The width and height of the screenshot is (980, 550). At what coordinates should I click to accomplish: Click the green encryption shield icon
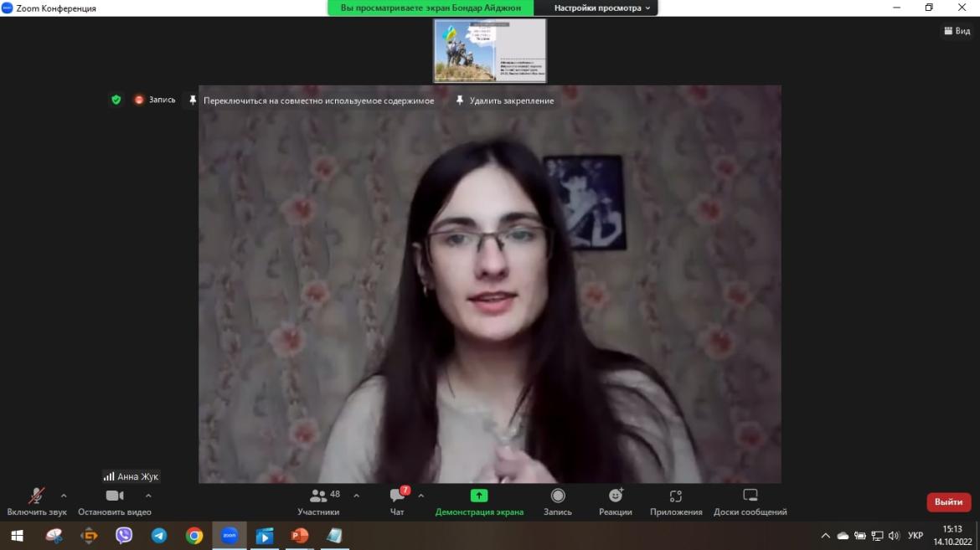(116, 100)
